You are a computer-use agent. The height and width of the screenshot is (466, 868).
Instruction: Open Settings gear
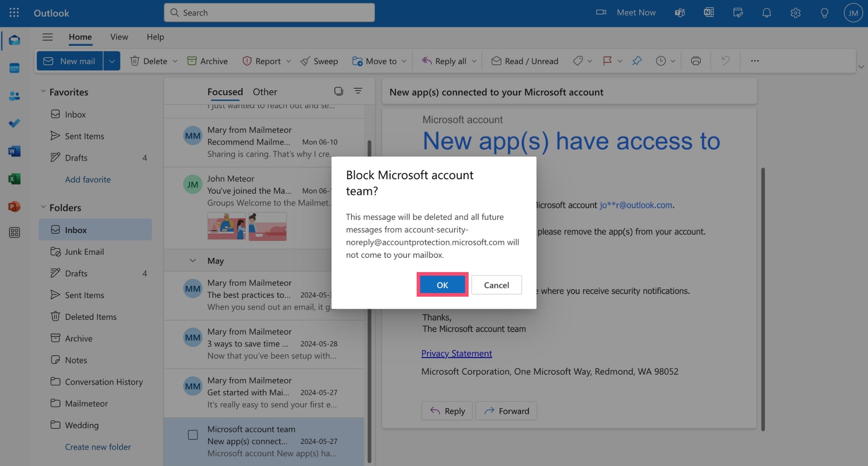pyautogui.click(x=795, y=13)
